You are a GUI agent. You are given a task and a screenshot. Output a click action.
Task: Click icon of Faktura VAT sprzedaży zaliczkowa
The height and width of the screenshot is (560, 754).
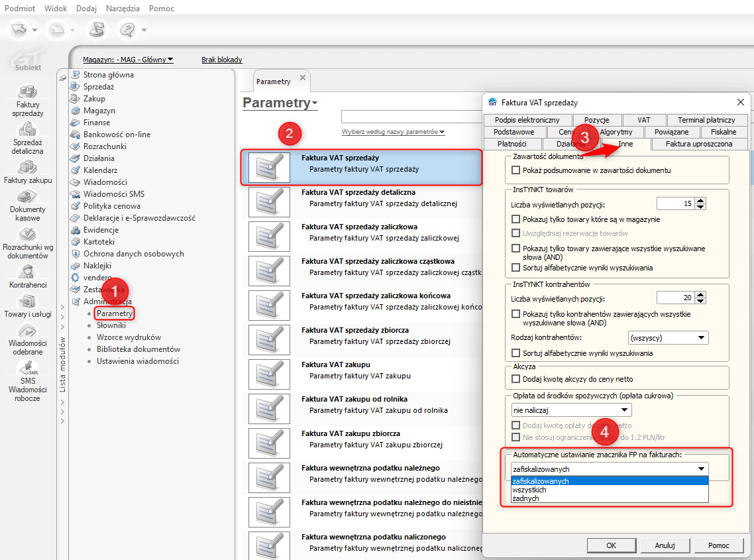(269, 236)
